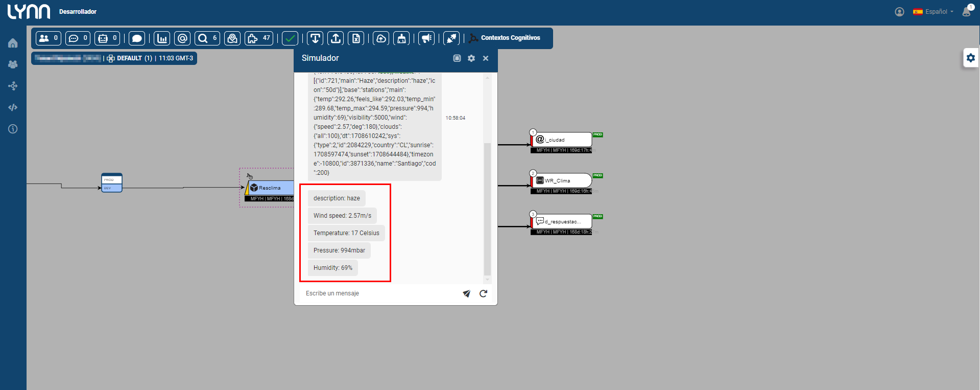Click the Escribe un mensaje input field
The image size is (980, 390).
[x=378, y=293]
